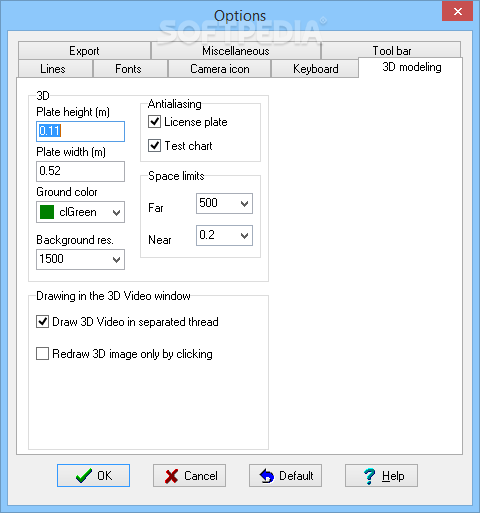Go to the Keyboard tab
480x513 pixels.
point(316,69)
